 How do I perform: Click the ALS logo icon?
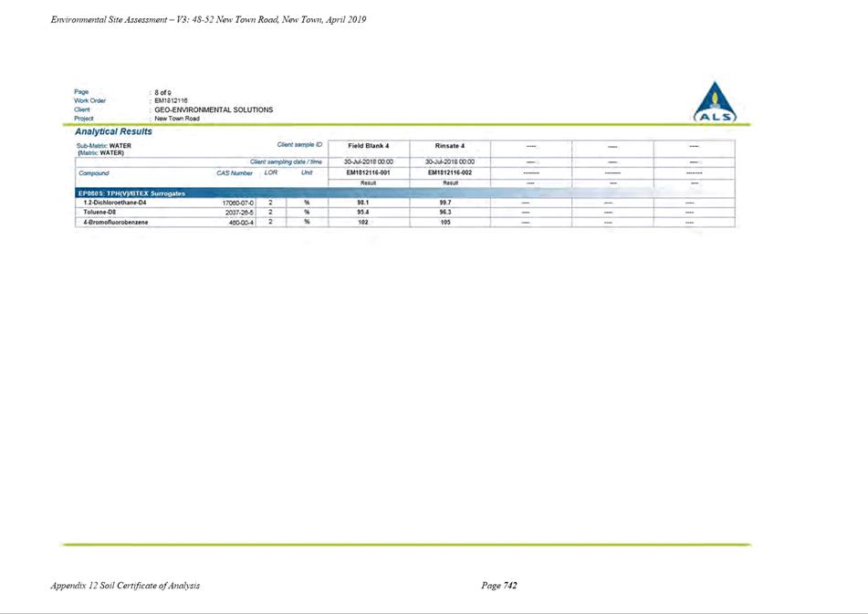tap(715, 102)
